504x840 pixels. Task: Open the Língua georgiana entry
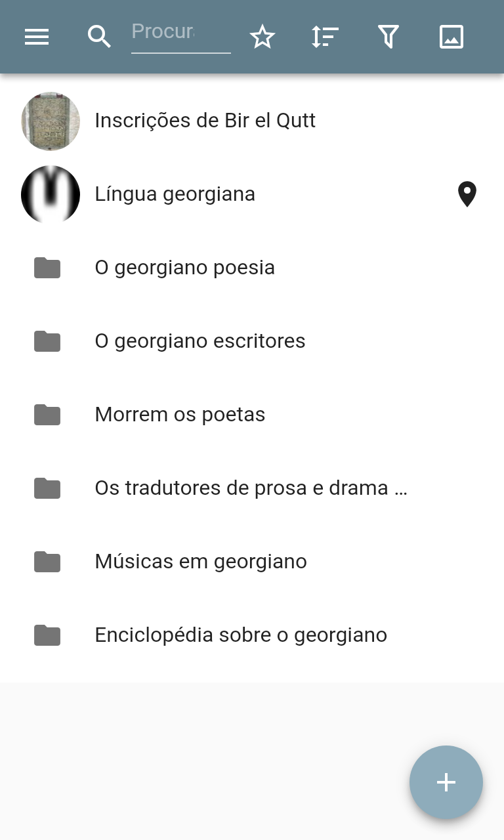point(175,194)
